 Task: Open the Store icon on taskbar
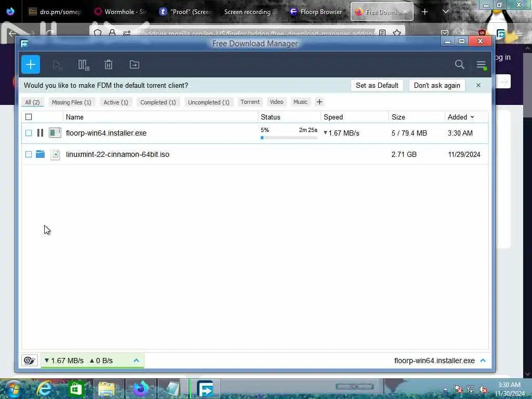point(75,389)
